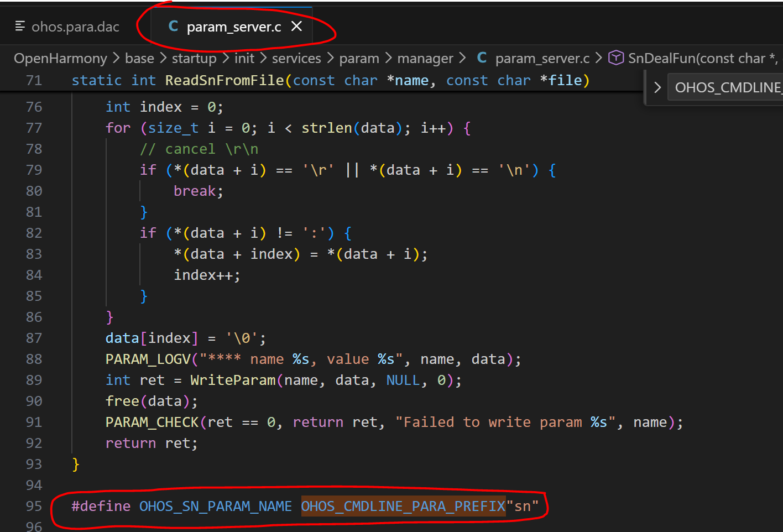Select the init breadcrumb segment
The height and width of the screenshot is (532, 783).
244,58
